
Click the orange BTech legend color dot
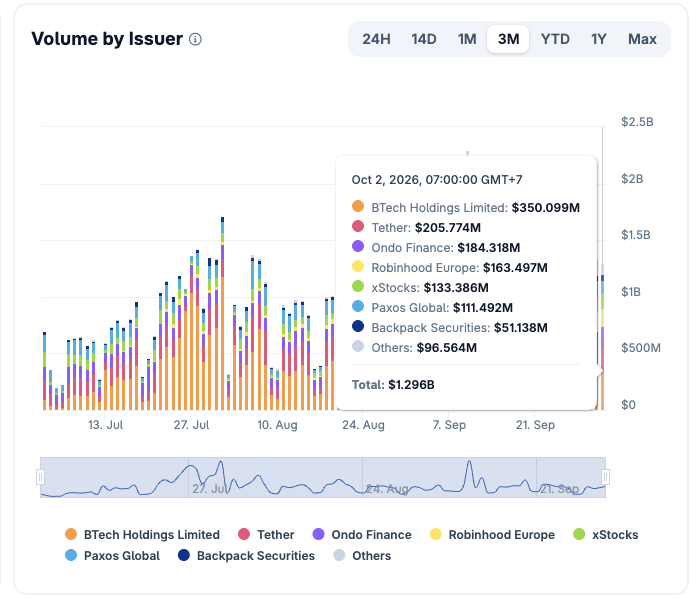tap(71, 534)
